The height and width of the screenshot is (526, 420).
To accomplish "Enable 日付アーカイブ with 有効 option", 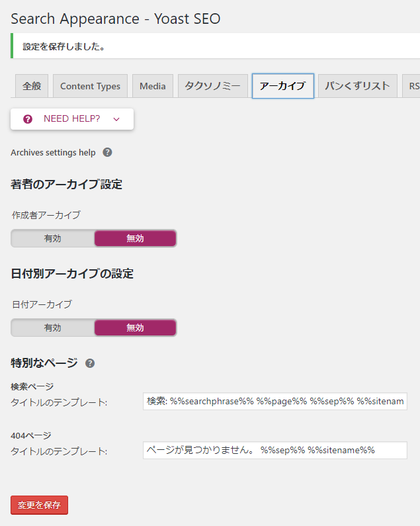I will coord(53,328).
